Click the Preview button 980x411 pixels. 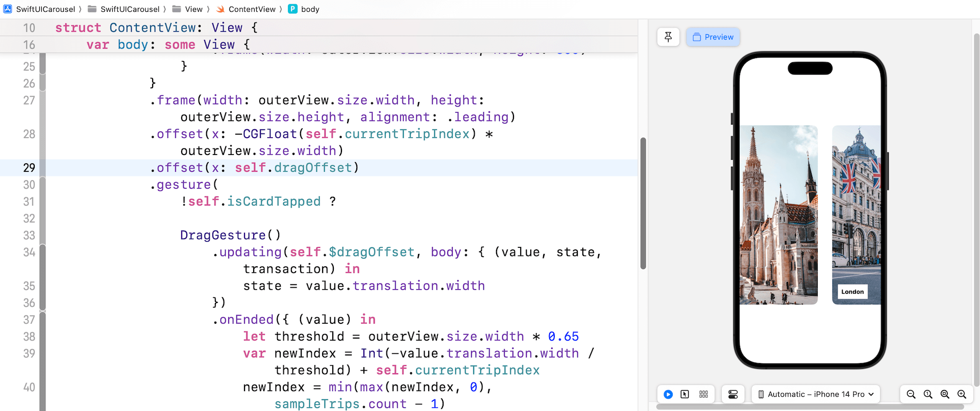click(x=713, y=37)
